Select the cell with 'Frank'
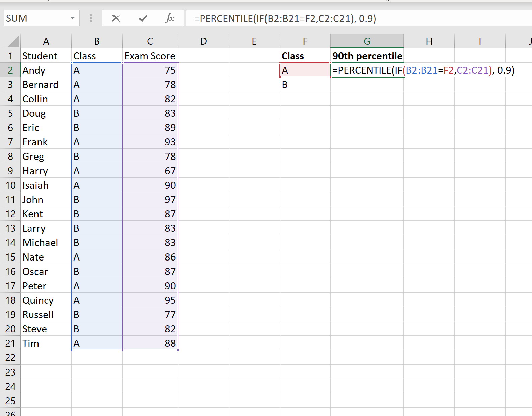The image size is (532, 416). pos(46,142)
